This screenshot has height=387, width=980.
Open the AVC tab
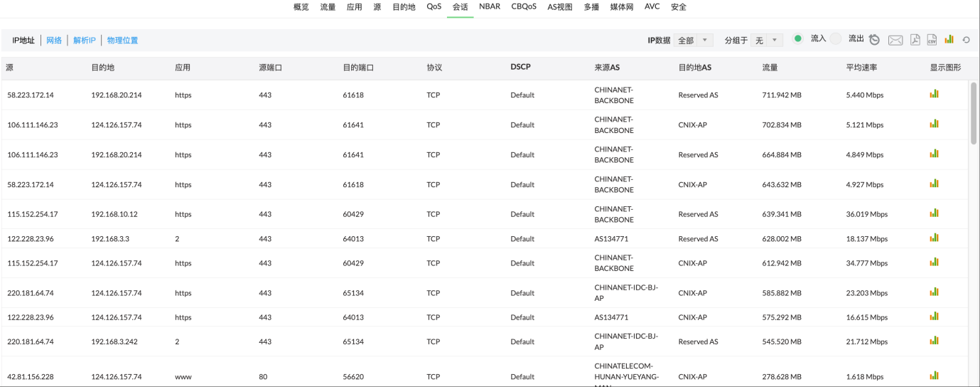click(x=652, y=7)
